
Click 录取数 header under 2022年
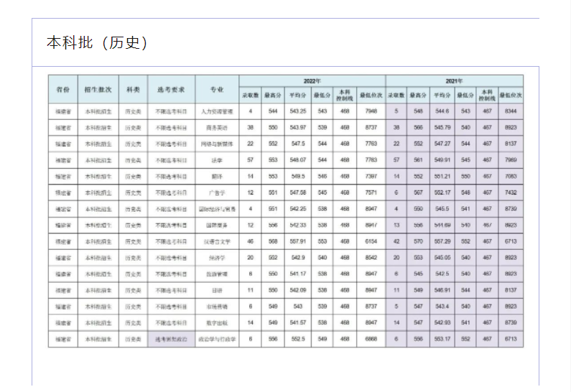coord(250,95)
